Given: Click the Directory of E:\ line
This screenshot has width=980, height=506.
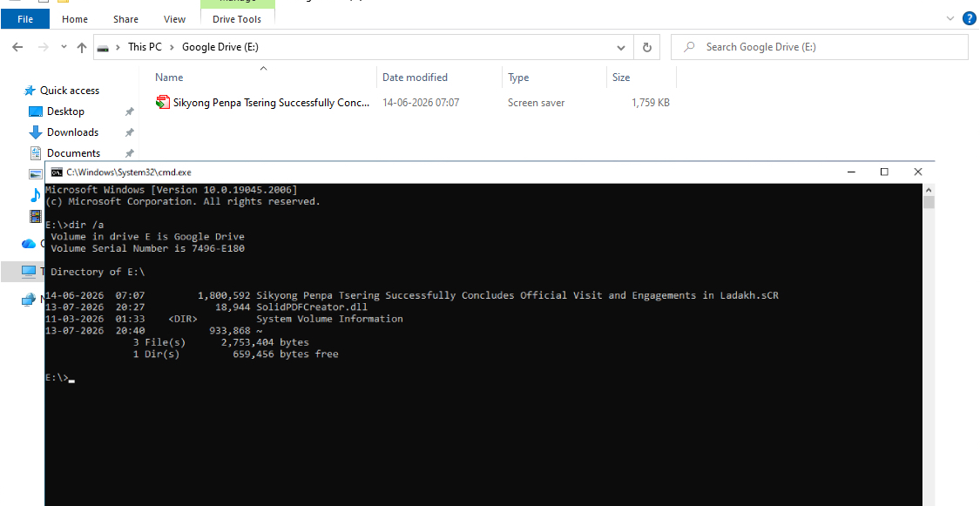Looking at the screenshot, I should coord(98,272).
